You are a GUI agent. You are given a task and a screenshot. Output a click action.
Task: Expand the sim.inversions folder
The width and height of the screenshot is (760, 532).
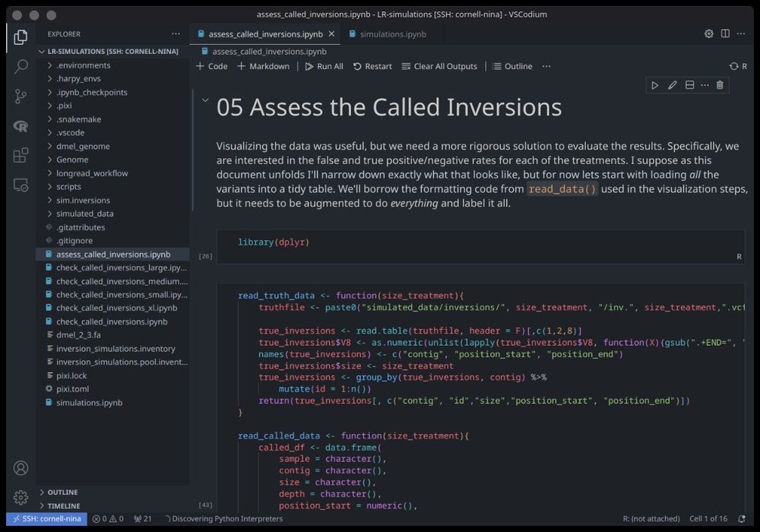point(83,200)
